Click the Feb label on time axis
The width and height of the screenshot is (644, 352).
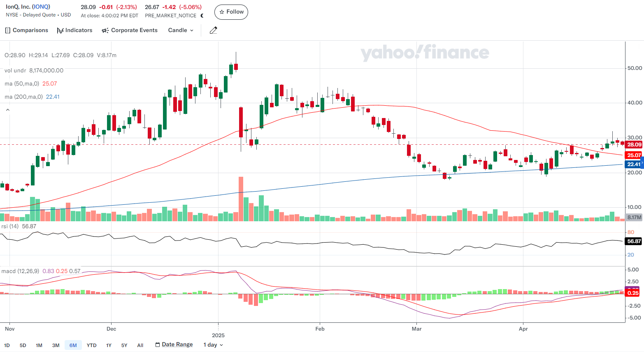320,329
